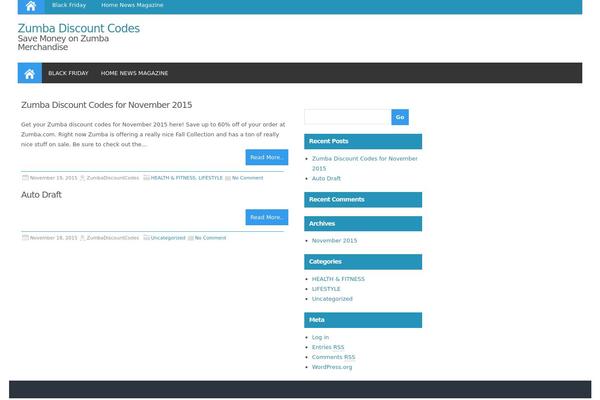Open LIFESTYLE in the Categories widget
This screenshot has width=600, height=400.
[326, 289]
